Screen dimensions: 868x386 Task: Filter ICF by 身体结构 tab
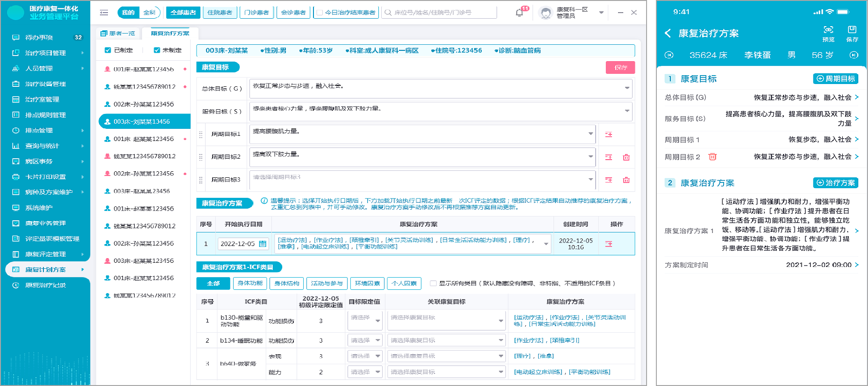(287, 283)
